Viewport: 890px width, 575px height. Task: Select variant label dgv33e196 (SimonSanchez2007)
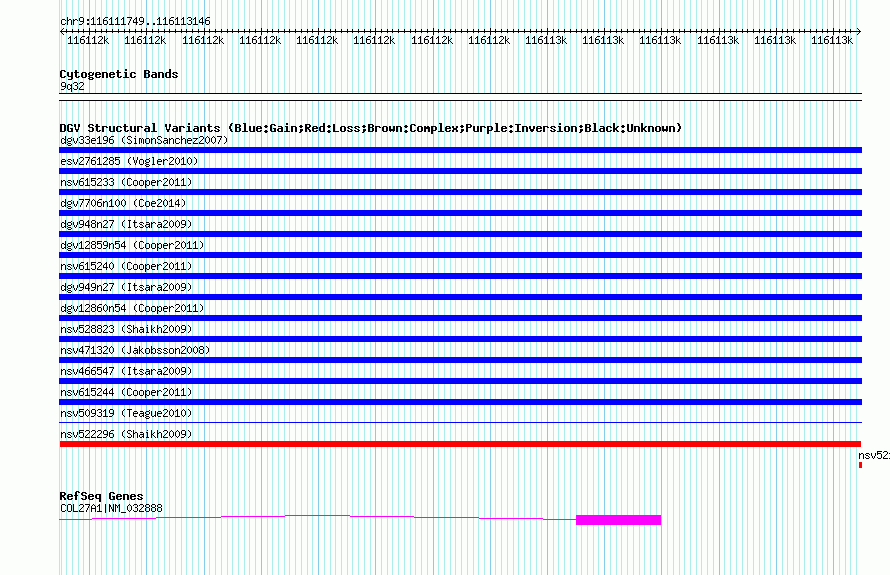144,140
